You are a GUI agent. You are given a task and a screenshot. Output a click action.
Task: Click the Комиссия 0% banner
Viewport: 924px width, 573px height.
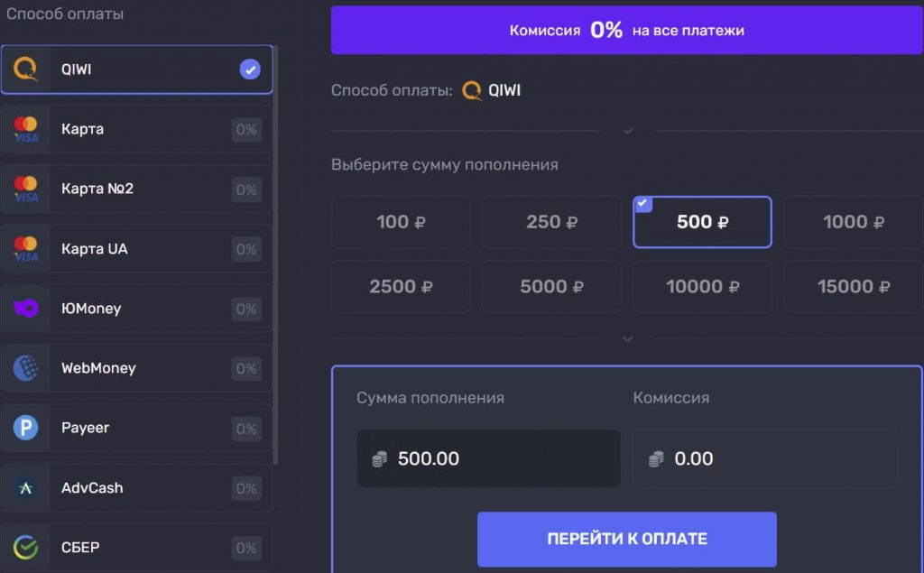click(x=627, y=30)
